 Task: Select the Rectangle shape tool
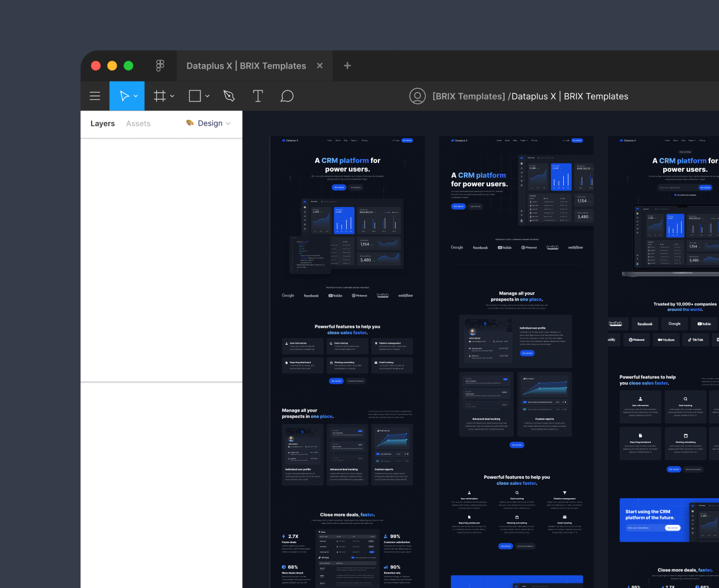coord(195,96)
